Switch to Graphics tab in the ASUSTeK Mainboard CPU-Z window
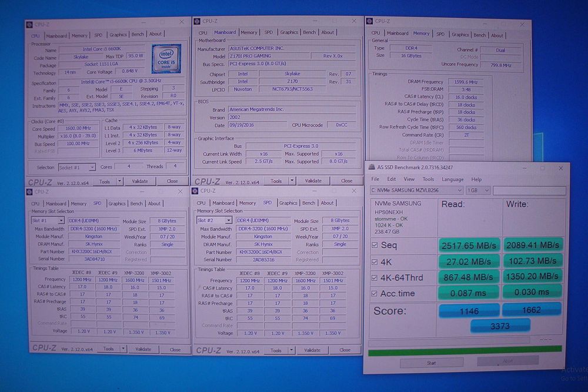Viewport: 588px width, 392px height. point(289,32)
